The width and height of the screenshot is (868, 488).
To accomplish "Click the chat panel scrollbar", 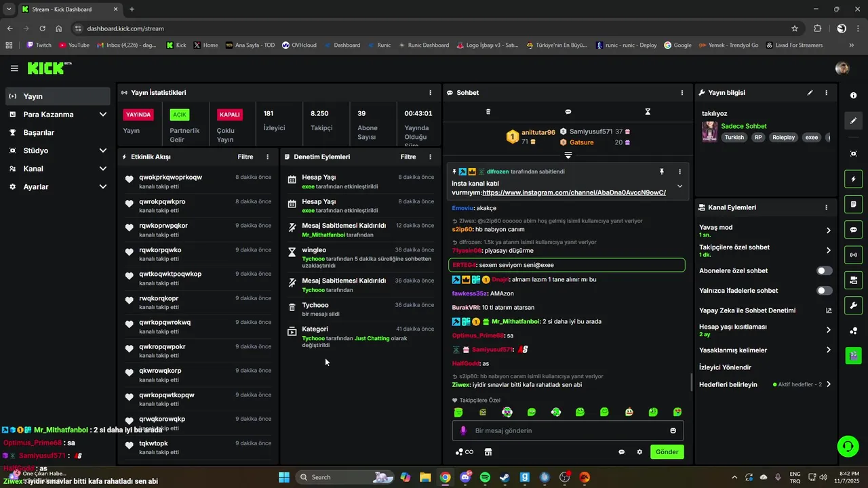I will click(x=692, y=383).
